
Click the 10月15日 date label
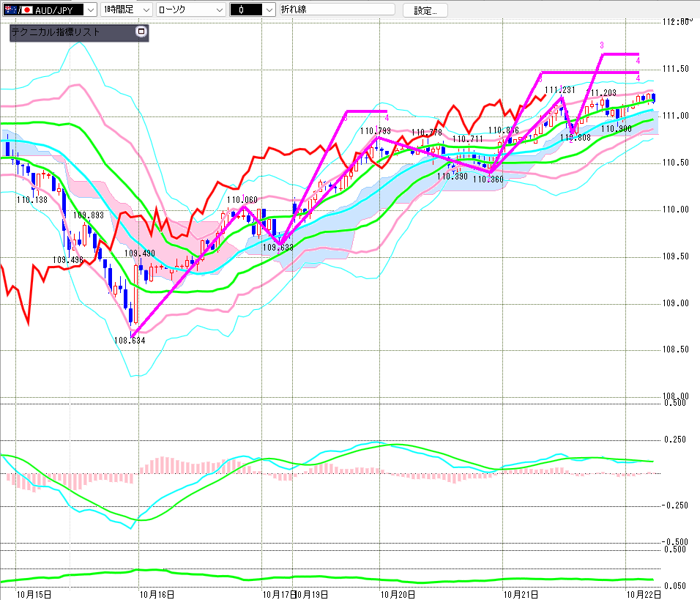(34, 595)
